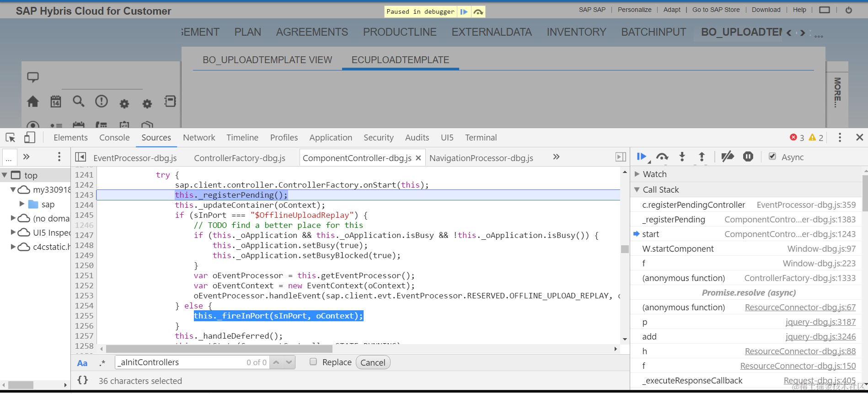This screenshot has width=868, height=394.
Task: Expand more navigator panes chevron
Action: [x=27, y=157]
